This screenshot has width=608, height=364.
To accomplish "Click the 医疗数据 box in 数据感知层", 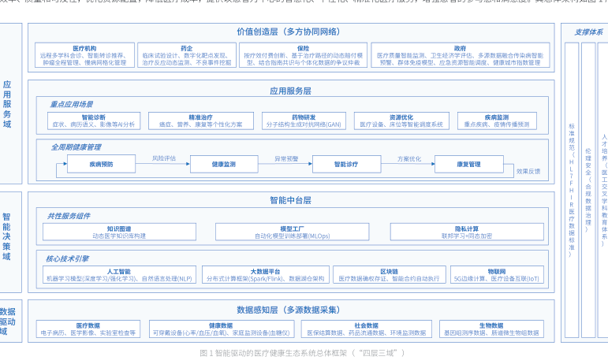I will tap(88, 329).
